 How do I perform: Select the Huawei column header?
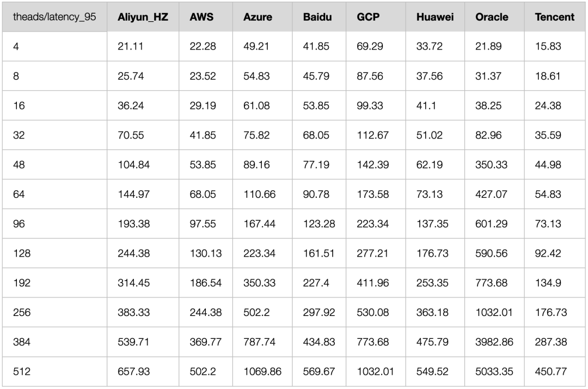pyautogui.click(x=435, y=17)
